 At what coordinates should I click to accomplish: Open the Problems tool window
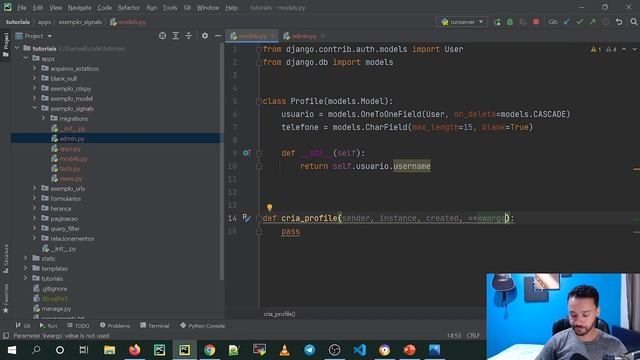point(115,326)
